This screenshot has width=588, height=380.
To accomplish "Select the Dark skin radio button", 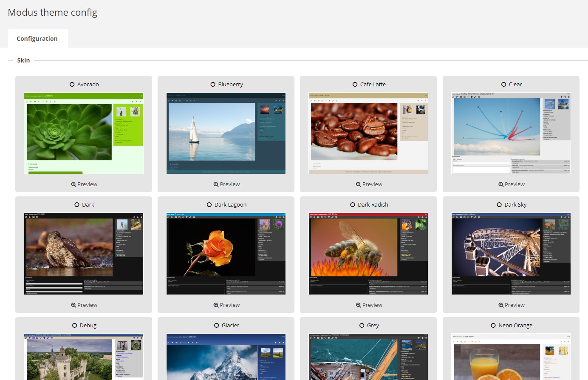I will click(x=77, y=205).
